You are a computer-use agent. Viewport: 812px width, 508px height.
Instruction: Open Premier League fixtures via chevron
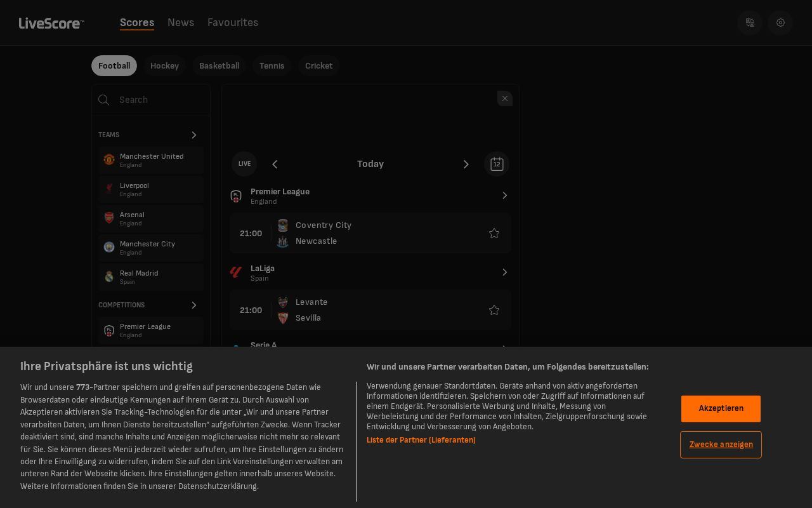(x=505, y=196)
